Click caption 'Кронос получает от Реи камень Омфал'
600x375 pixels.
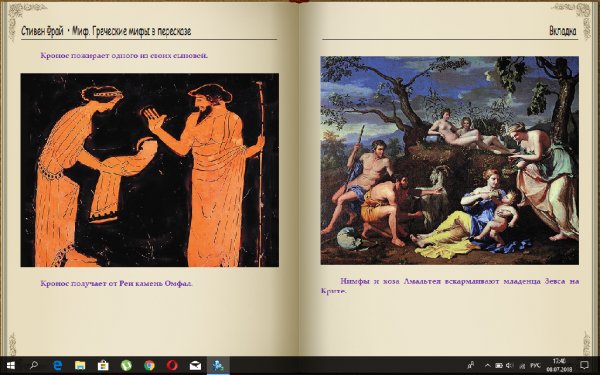click(116, 284)
